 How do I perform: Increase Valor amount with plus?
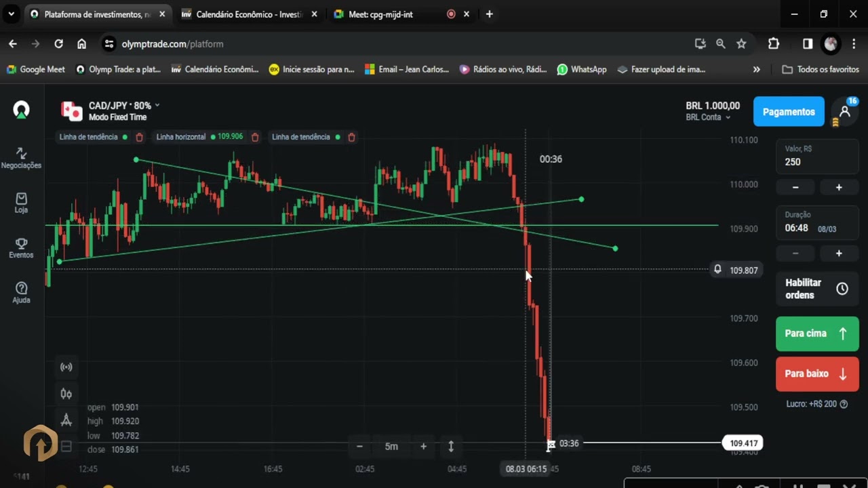pyautogui.click(x=839, y=187)
